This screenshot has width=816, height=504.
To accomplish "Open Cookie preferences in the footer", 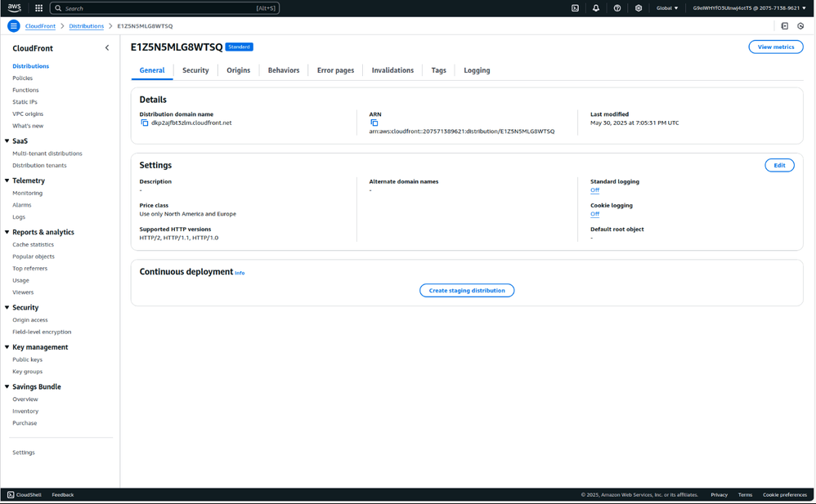I will click(x=785, y=495).
